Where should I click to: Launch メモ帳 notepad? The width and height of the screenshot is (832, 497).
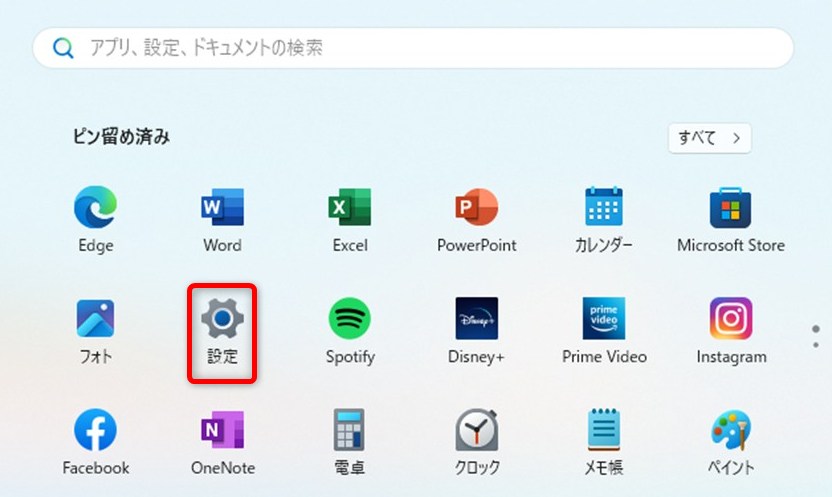(604, 442)
